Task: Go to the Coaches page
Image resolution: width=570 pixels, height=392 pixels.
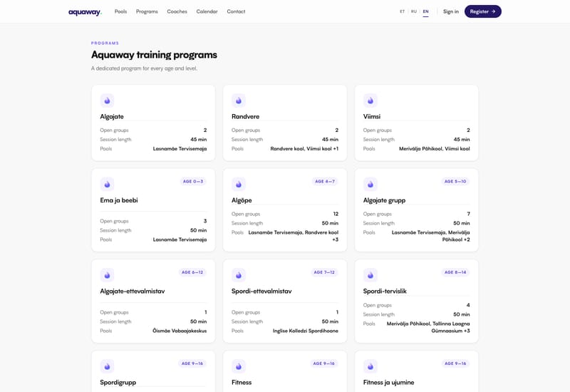Action: pyautogui.click(x=177, y=11)
